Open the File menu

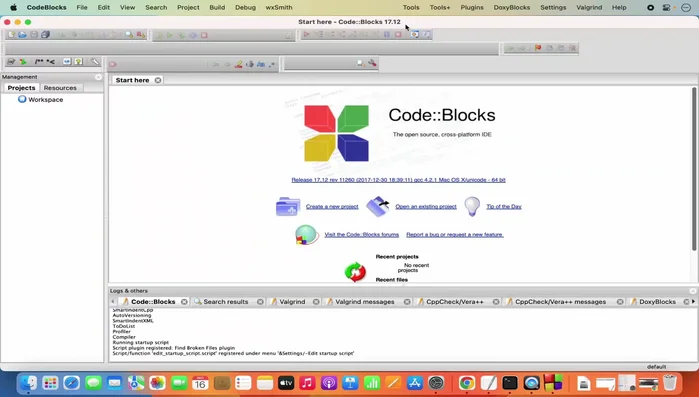[82, 8]
